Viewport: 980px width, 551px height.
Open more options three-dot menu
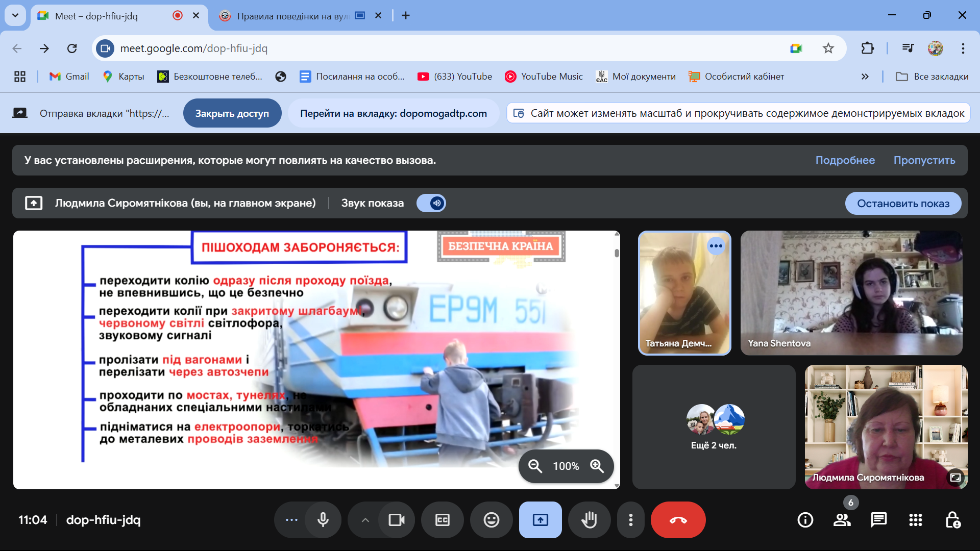(631, 520)
